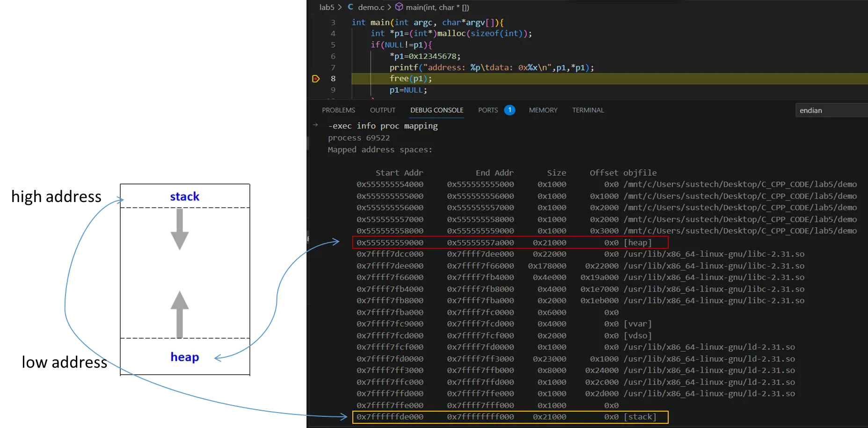Screen dimensions: 868x428
Task: Click the C file icon in breadcrumb
Action: 350,7
